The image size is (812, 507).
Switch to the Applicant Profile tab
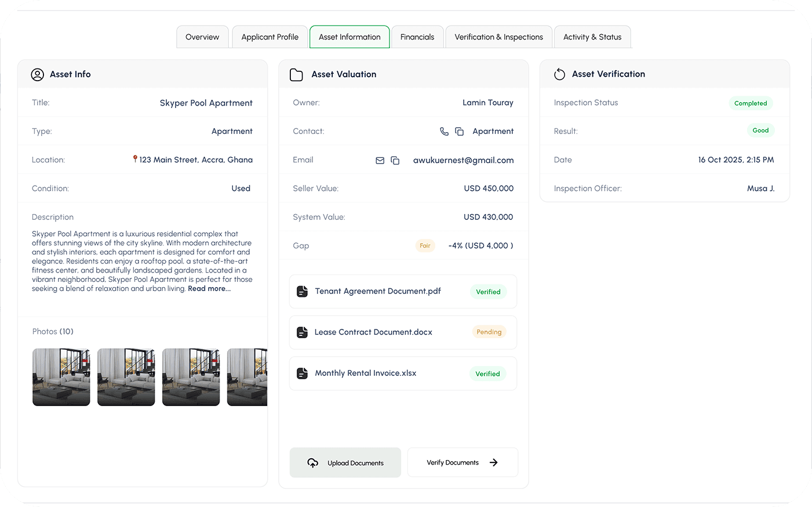tap(270, 37)
